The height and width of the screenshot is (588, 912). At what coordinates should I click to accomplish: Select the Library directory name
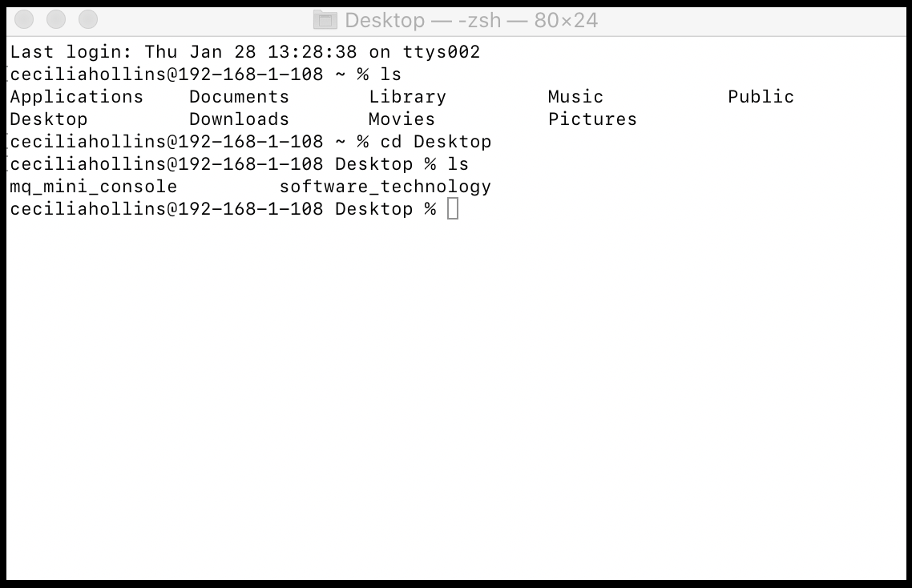pyautogui.click(x=407, y=97)
